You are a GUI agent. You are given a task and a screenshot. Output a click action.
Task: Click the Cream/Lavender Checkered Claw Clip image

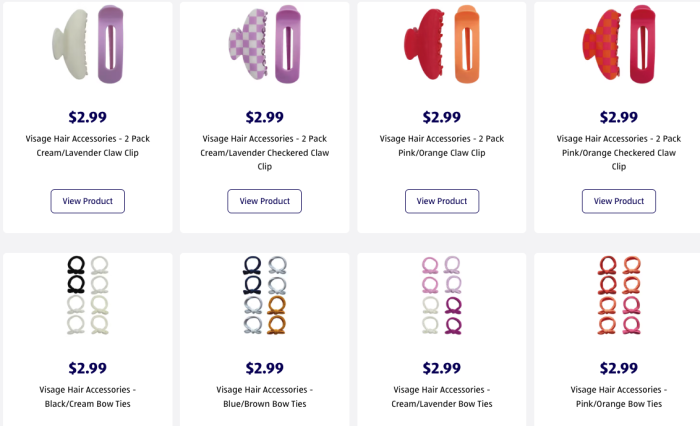click(264, 45)
